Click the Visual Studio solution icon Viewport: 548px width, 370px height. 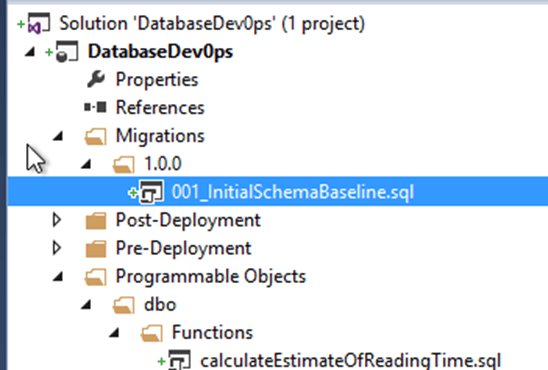pyautogui.click(x=38, y=24)
